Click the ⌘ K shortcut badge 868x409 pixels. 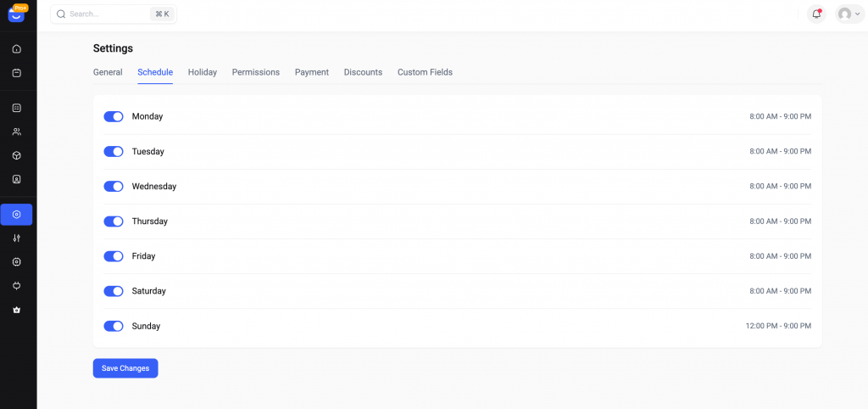tap(162, 14)
